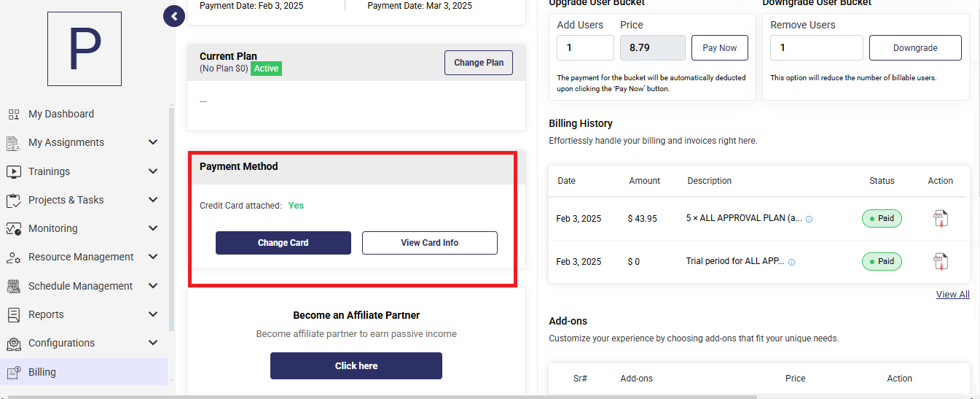Click the sidebar vertical scrollbar
This screenshot has width=980, height=399.
pos(172,219)
